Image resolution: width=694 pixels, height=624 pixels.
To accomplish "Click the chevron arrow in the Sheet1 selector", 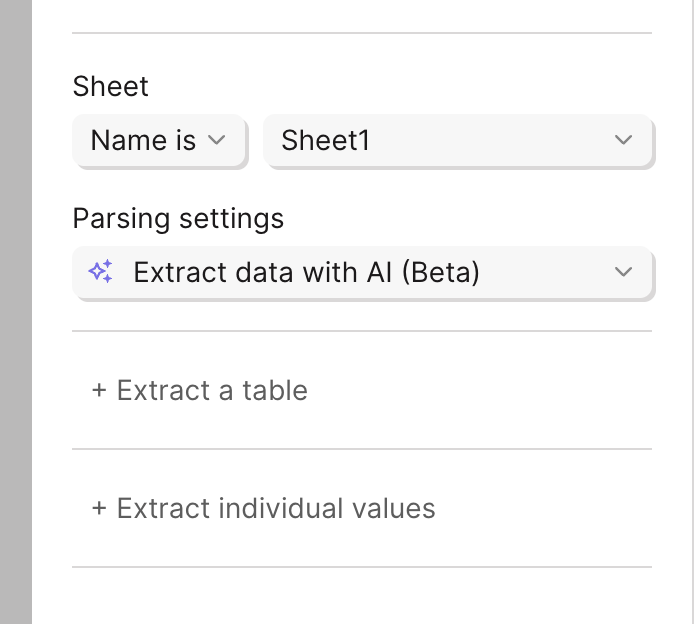I will click(x=624, y=141).
